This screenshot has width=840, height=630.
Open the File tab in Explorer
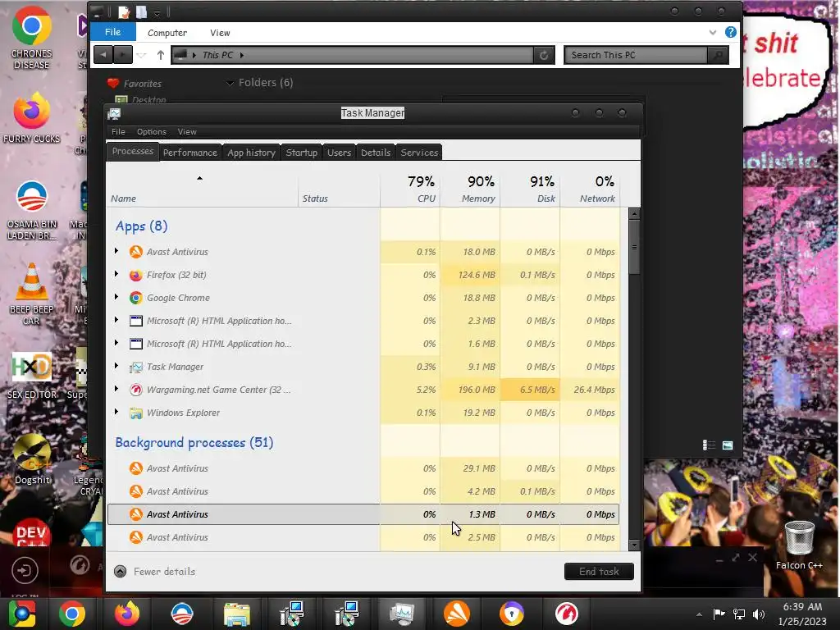pyautogui.click(x=112, y=32)
